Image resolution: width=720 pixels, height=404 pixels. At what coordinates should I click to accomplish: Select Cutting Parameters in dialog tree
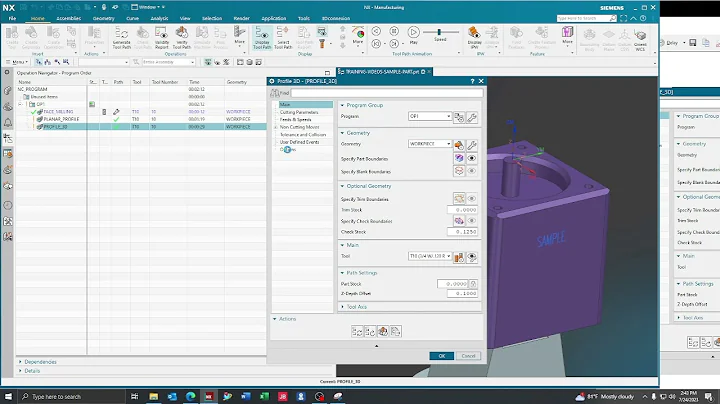pyautogui.click(x=299, y=112)
